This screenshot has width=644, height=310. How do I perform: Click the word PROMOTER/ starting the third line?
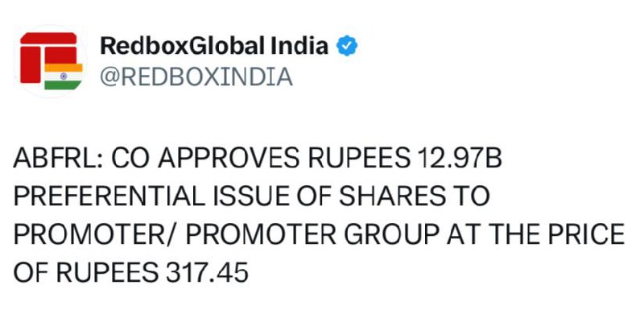pos(97,235)
